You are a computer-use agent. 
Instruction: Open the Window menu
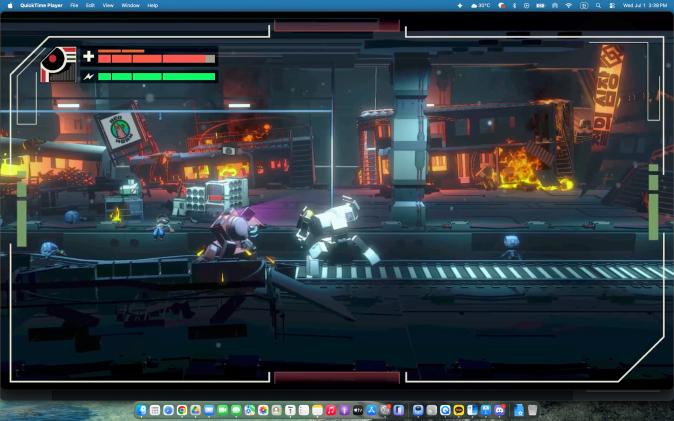tap(130, 6)
